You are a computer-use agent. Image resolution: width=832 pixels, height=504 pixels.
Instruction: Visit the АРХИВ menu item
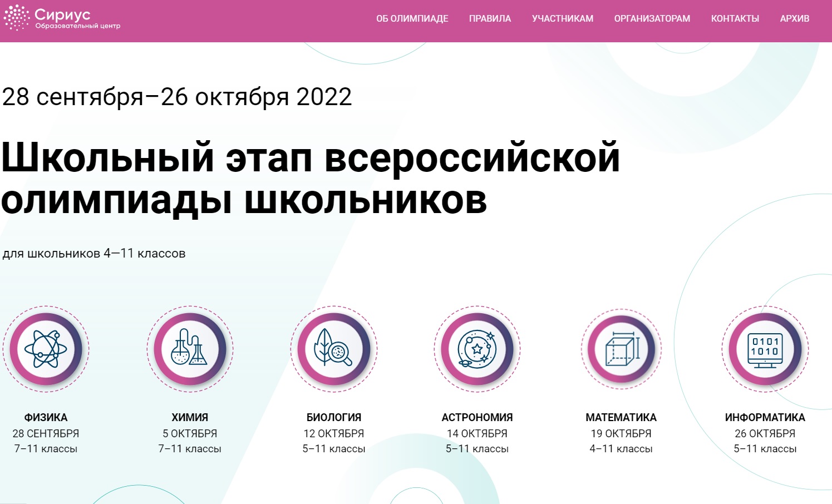tap(795, 18)
